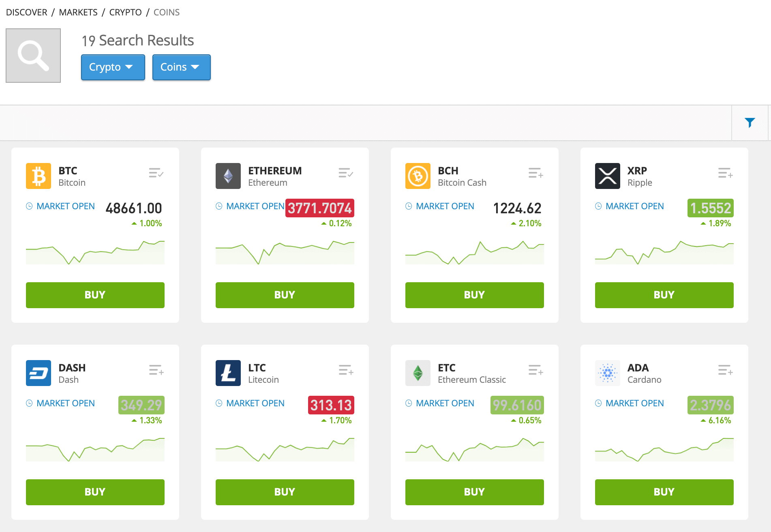
Task: Buy Bitcoin Cash
Action: click(475, 295)
